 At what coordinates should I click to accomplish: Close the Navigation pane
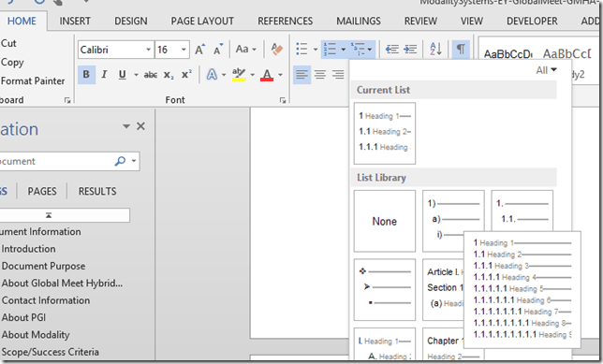140,126
